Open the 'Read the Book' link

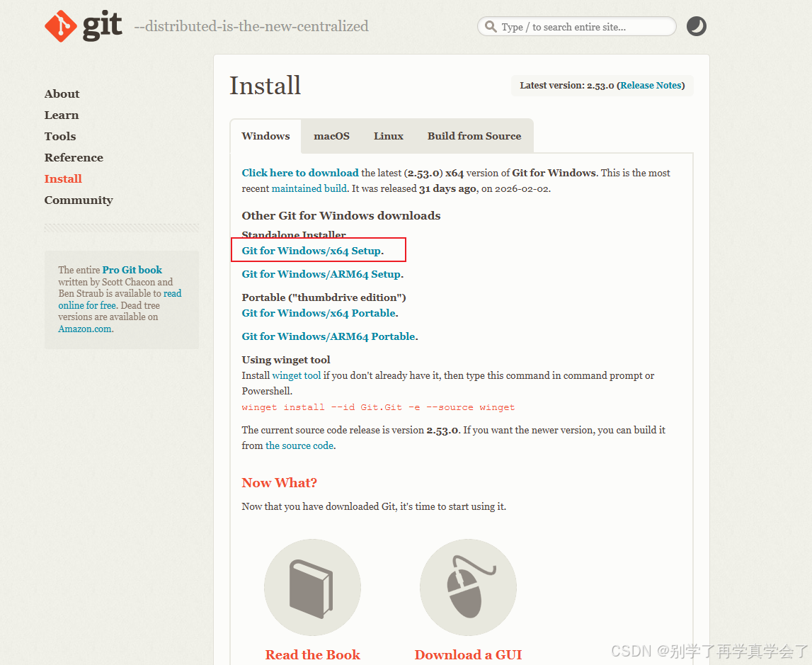pos(312,654)
